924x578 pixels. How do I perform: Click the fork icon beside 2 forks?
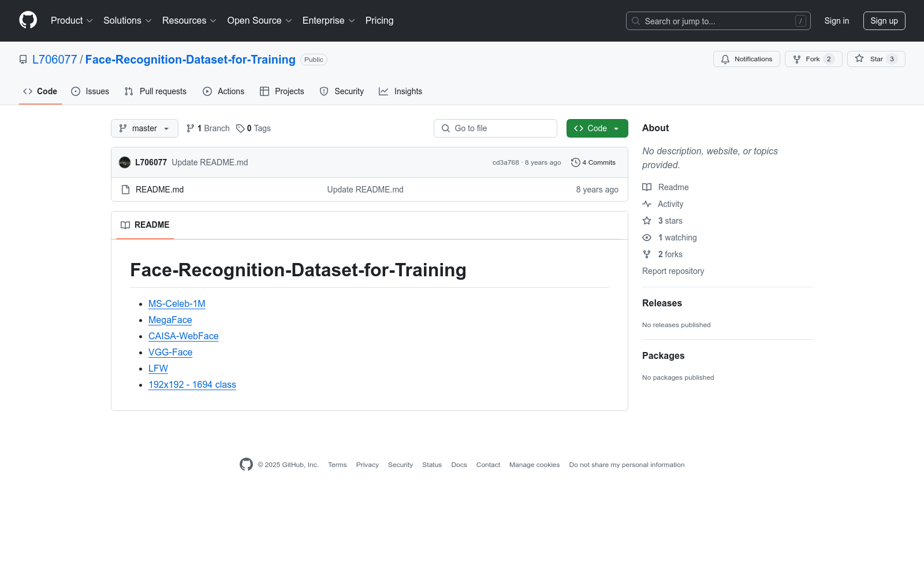point(647,254)
